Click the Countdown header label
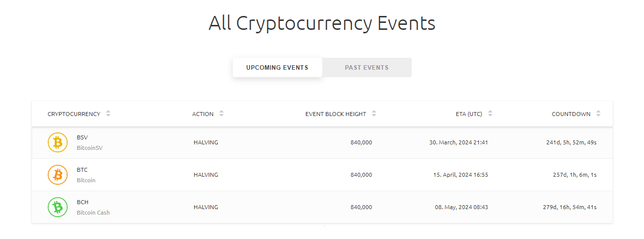This screenshot has height=239, width=644. pos(571,114)
